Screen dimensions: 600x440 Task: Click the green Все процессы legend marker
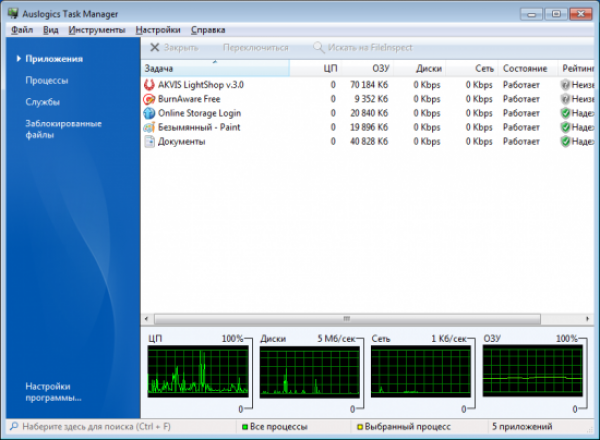tap(245, 427)
